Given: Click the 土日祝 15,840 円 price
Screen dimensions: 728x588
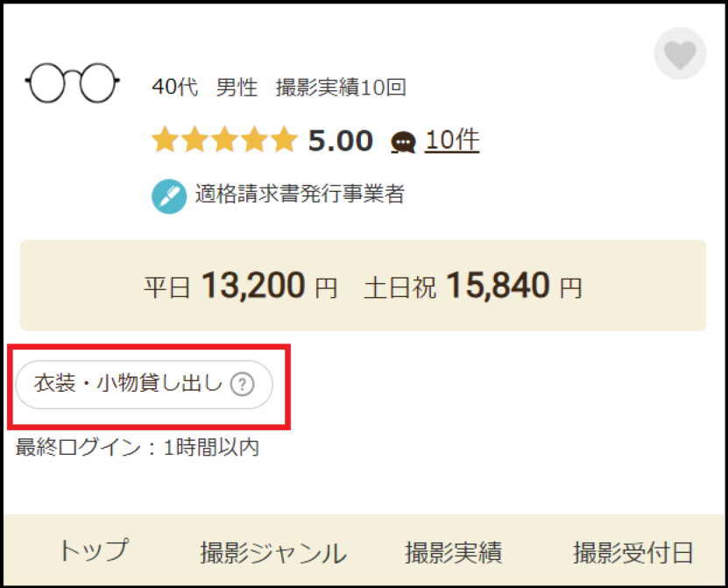Looking at the screenshot, I should coord(472,286).
